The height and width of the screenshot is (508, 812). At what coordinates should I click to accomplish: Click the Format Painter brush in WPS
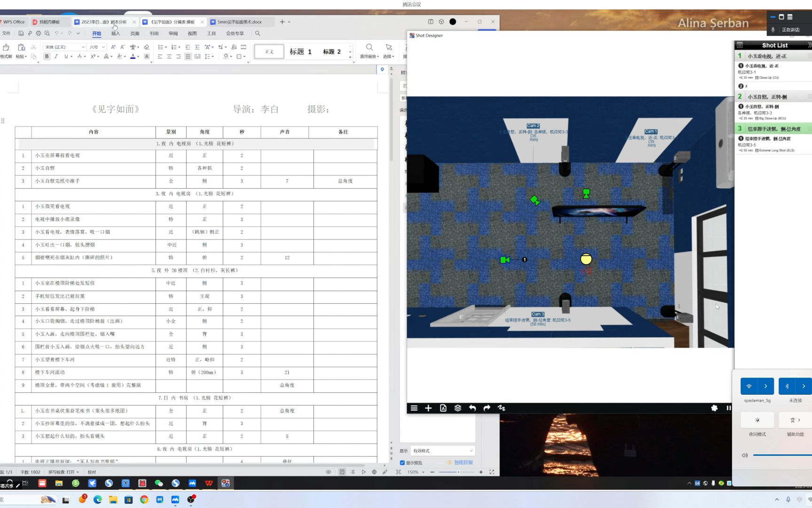click(x=6, y=48)
